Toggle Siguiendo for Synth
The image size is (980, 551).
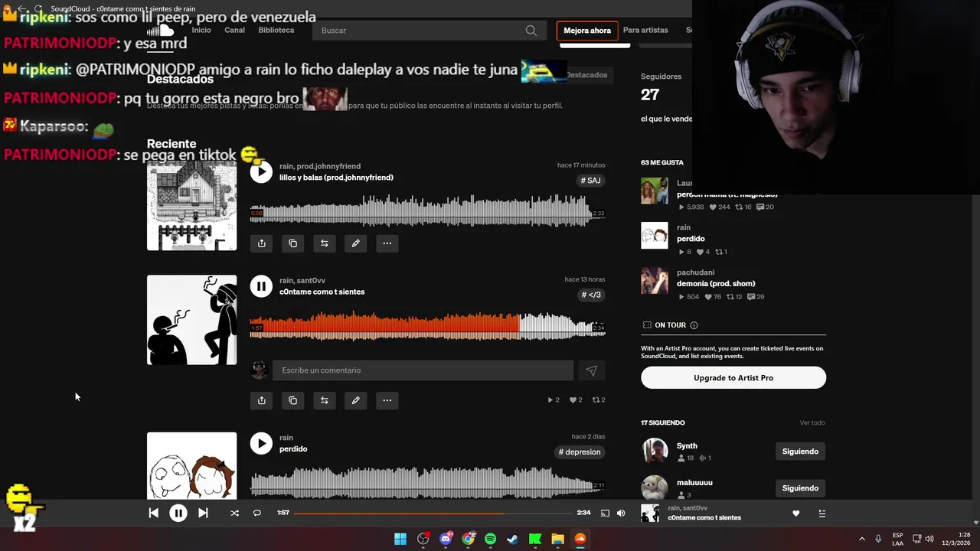coord(800,452)
